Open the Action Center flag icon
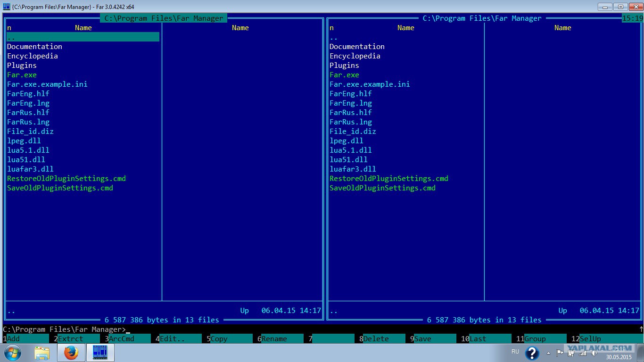The height and width of the screenshot is (362, 644). [560, 353]
